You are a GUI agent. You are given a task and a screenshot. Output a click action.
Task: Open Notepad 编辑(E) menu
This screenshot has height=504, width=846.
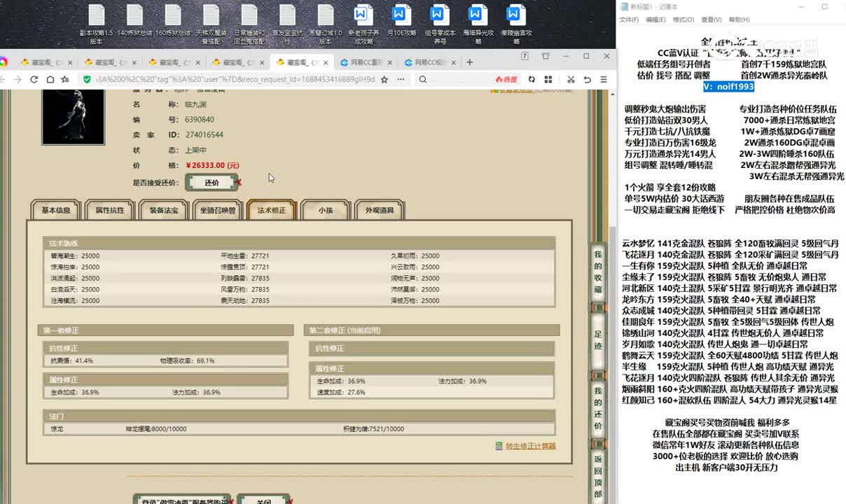(656, 20)
